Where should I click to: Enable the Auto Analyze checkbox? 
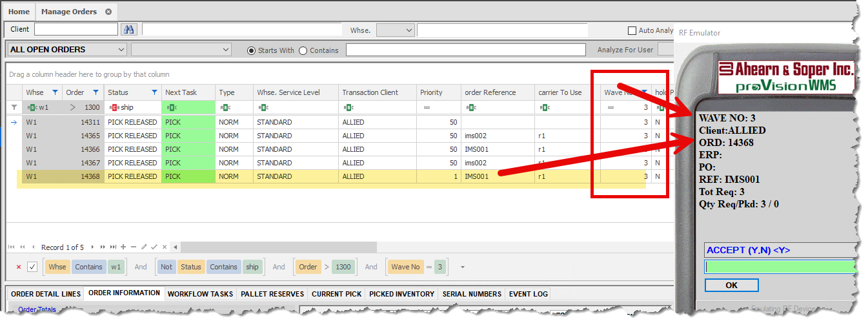click(632, 30)
